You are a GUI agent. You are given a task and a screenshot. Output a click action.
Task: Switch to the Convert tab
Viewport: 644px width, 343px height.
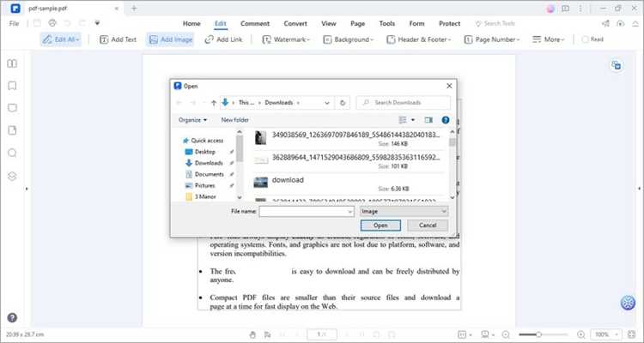tap(295, 23)
